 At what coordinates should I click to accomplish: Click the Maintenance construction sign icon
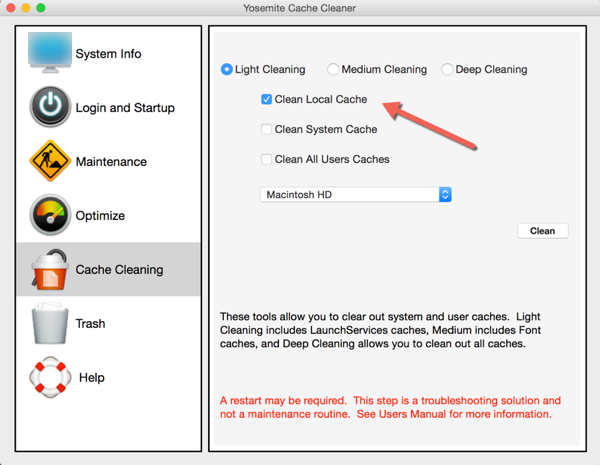pos(50,161)
